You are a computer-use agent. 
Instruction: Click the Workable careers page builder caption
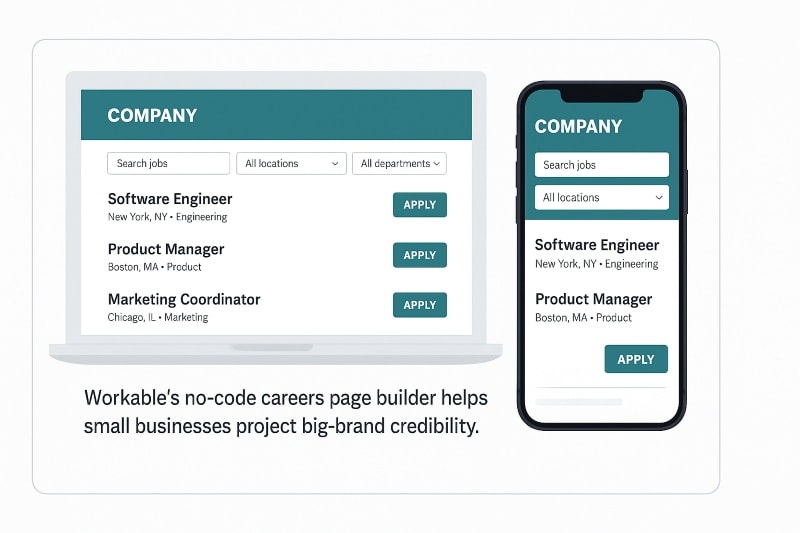pos(285,411)
